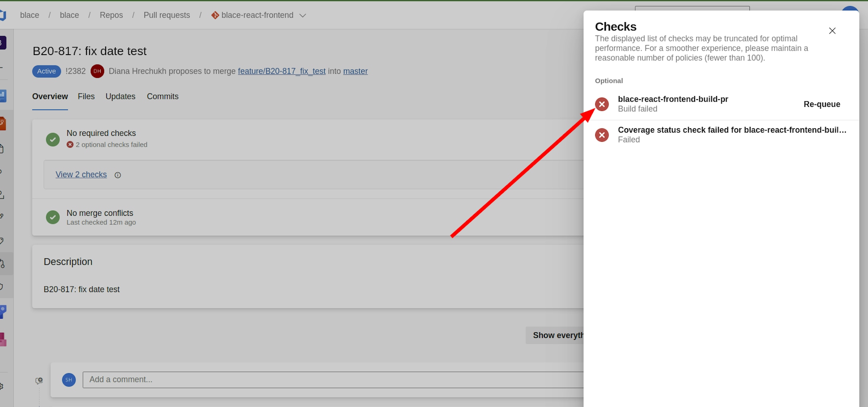This screenshot has height=407, width=868.
Task: Click the green check icon for No merge conflicts
Action: click(x=53, y=217)
